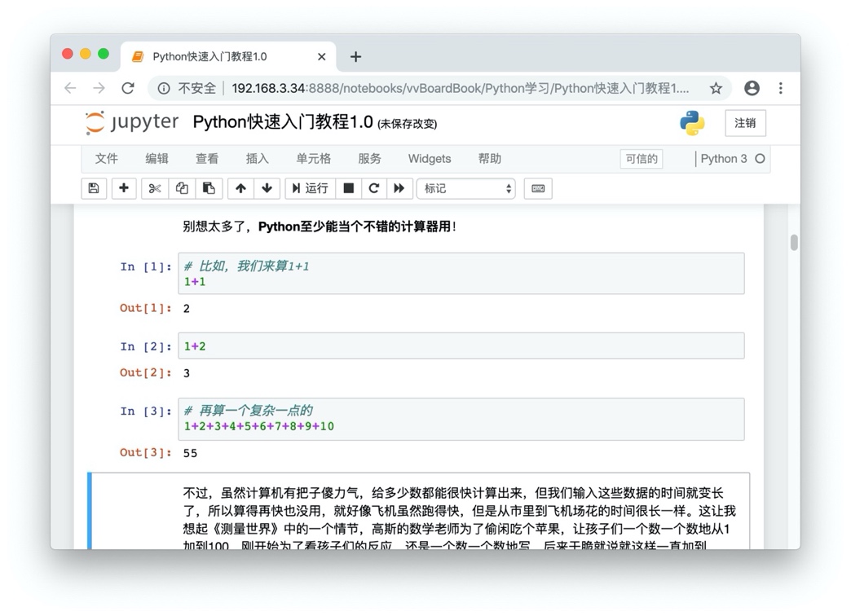Click output value 2 of Out[1]
The height and width of the screenshot is (616, 851).
click(x=187, y=309)
